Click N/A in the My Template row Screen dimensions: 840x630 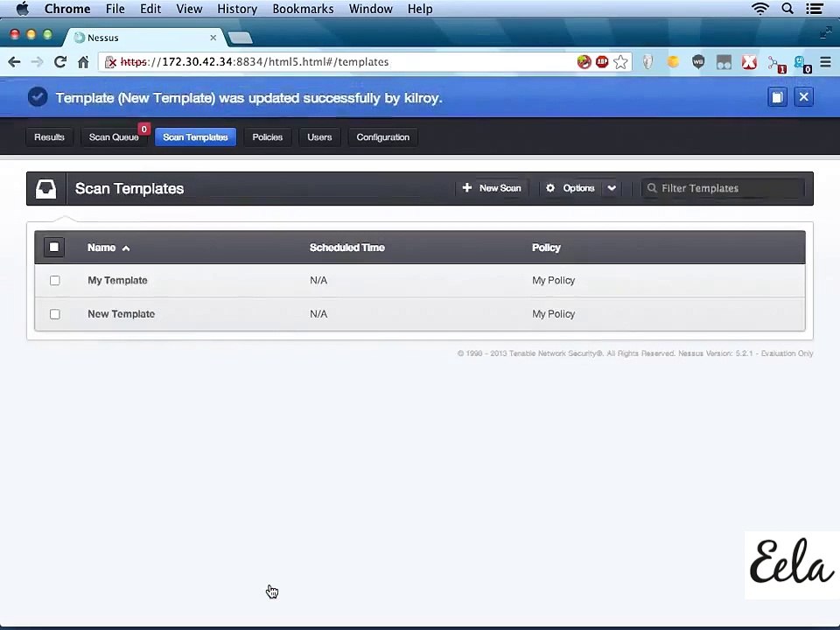[x=318, y=280]
